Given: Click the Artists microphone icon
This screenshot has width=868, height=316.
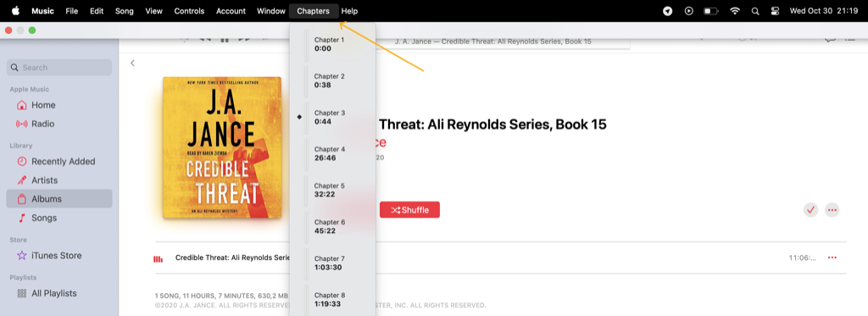Looking at the screenshot, I should (21, 180).
